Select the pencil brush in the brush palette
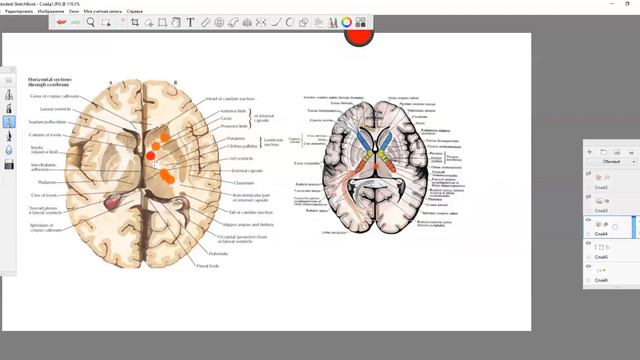The image size is (640, 360). coord(9,95)
